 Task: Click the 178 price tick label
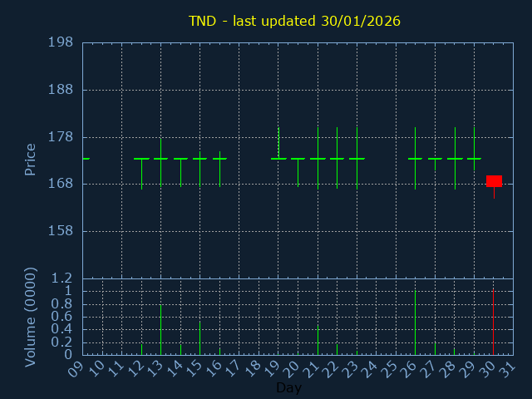60,137
